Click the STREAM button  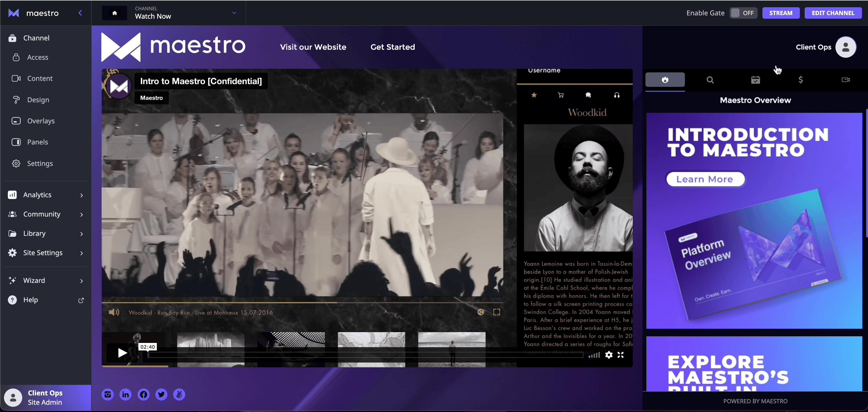[x=781, y=13]
